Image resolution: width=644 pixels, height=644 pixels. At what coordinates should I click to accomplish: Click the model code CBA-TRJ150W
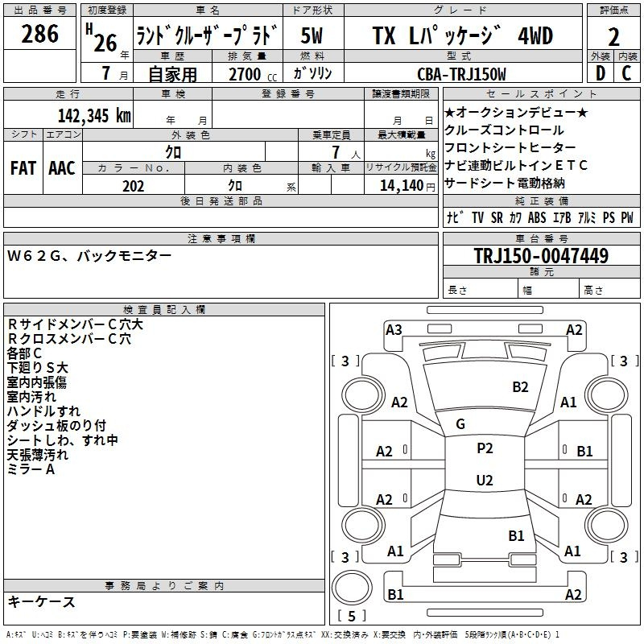pos(461,74)
